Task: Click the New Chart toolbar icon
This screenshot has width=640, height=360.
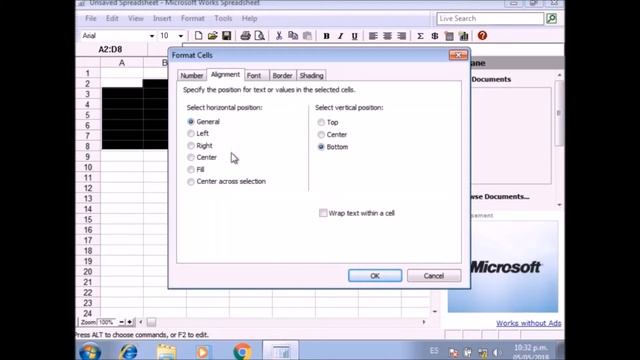Action: [463, 36]
